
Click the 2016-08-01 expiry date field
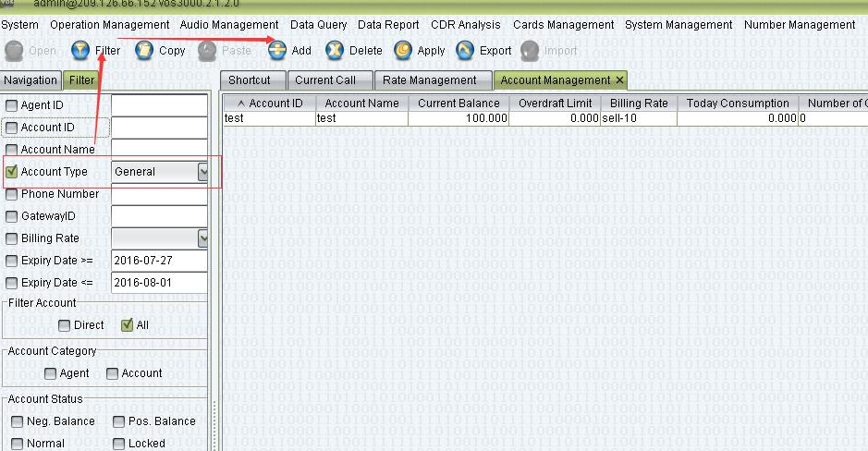pyautogui.click(x=159, y=283)
